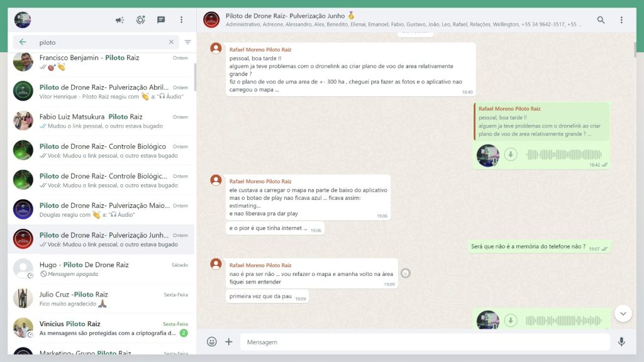
Task: Open the emoji picker
Action: point(211,341)
